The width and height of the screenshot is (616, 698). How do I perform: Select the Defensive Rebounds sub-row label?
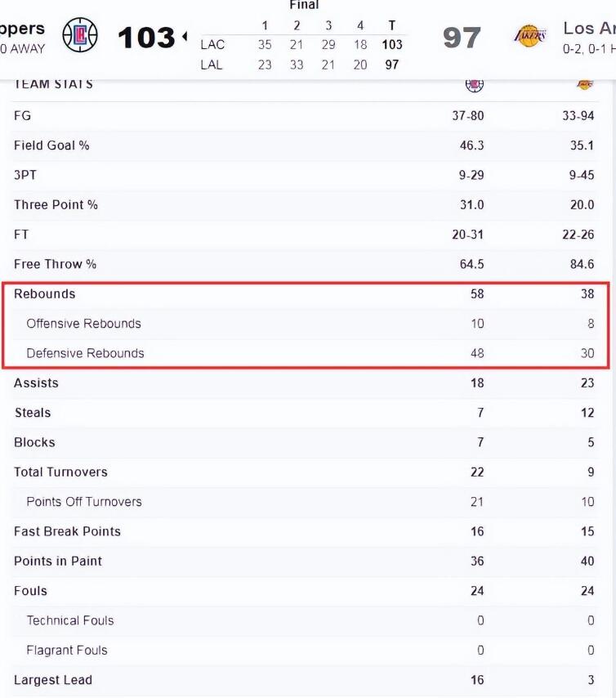(85, 353)
